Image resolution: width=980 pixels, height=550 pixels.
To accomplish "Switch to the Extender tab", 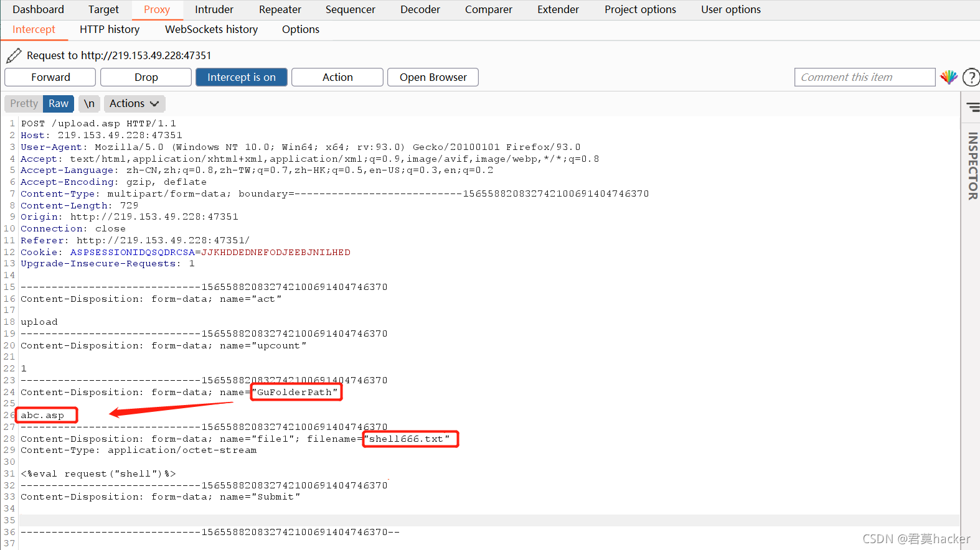I will click(x=558, y=9).
